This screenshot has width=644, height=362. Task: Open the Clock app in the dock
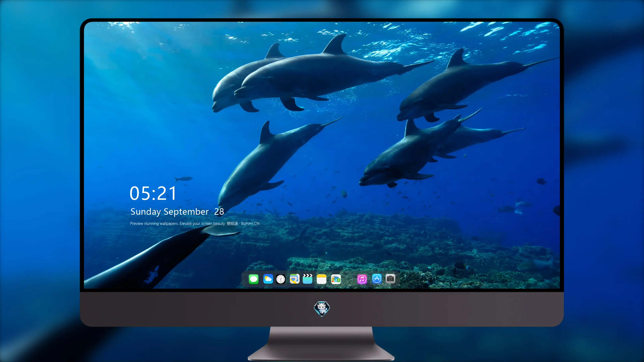281,279
